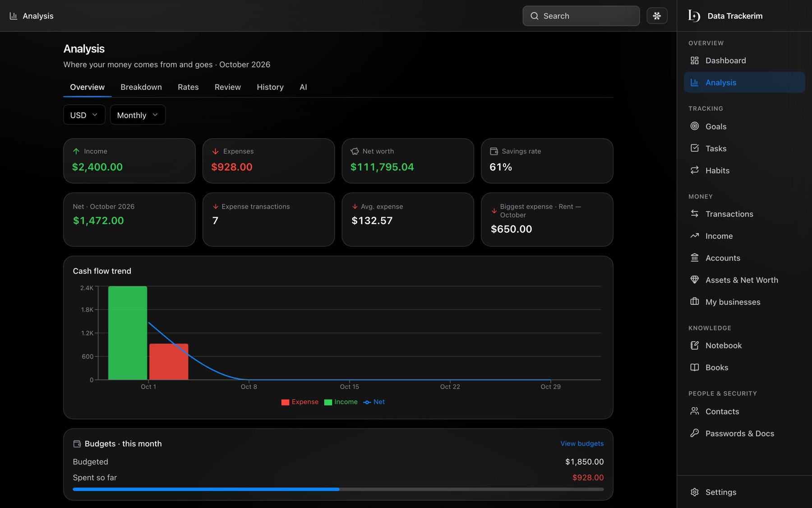The width and height of the screenshot is (812, 508).
Task: Select the Goals target icon
Action: [x=694, y=126]
